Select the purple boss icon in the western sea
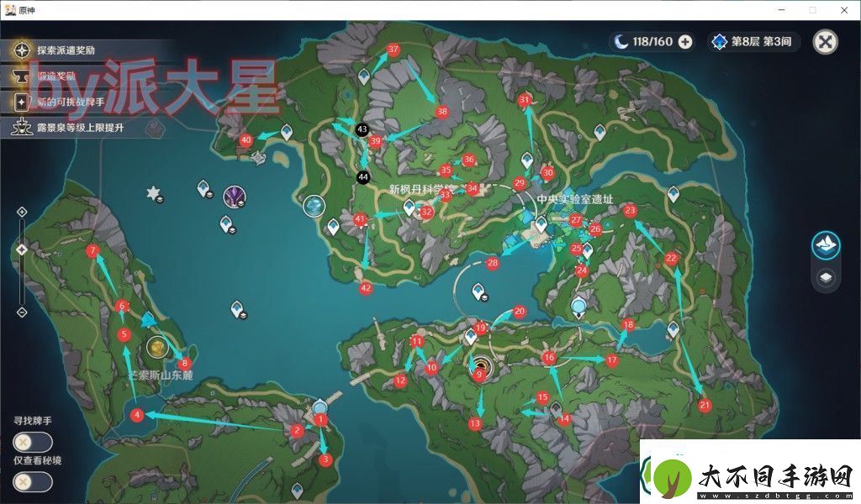Screen dimensions: 861x504 click(235, 197)
